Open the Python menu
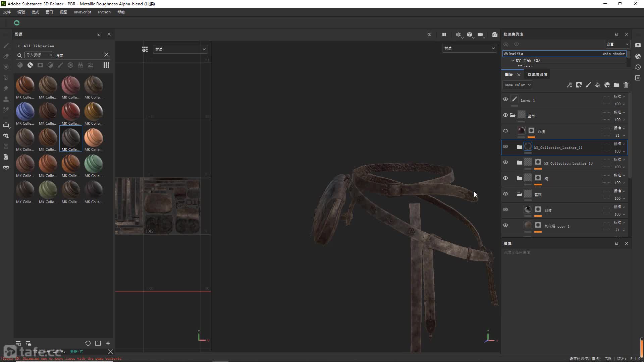The image size is (644, 362). (104, 12)
